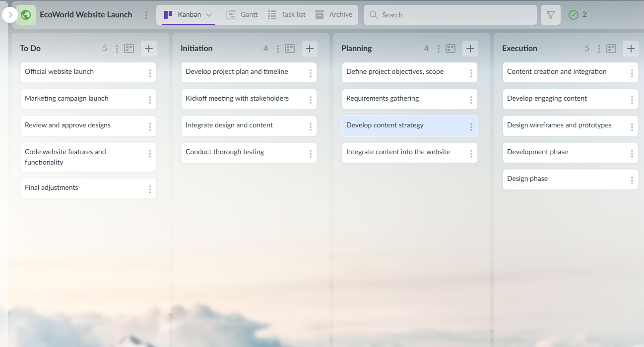Open the three-dot menu on Develop content strategy card

[471, 127]
